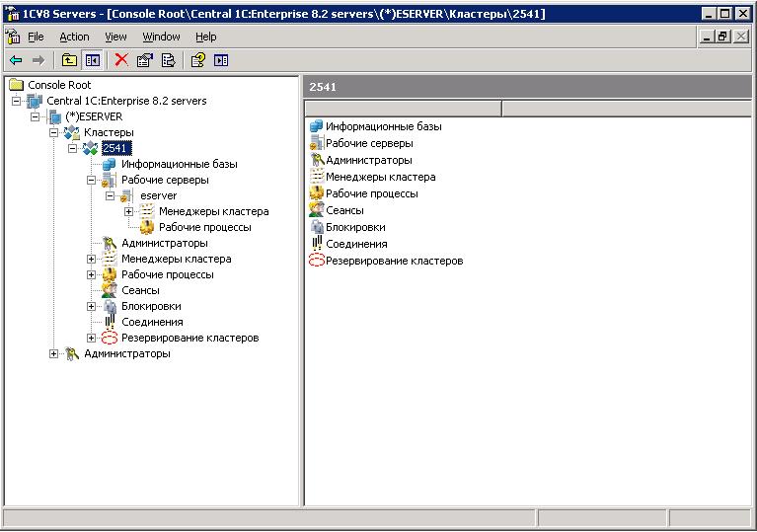The width and height of the screenshot is (757, 532).
Task: Open the Action menu
Action: [x=74, y=37]
